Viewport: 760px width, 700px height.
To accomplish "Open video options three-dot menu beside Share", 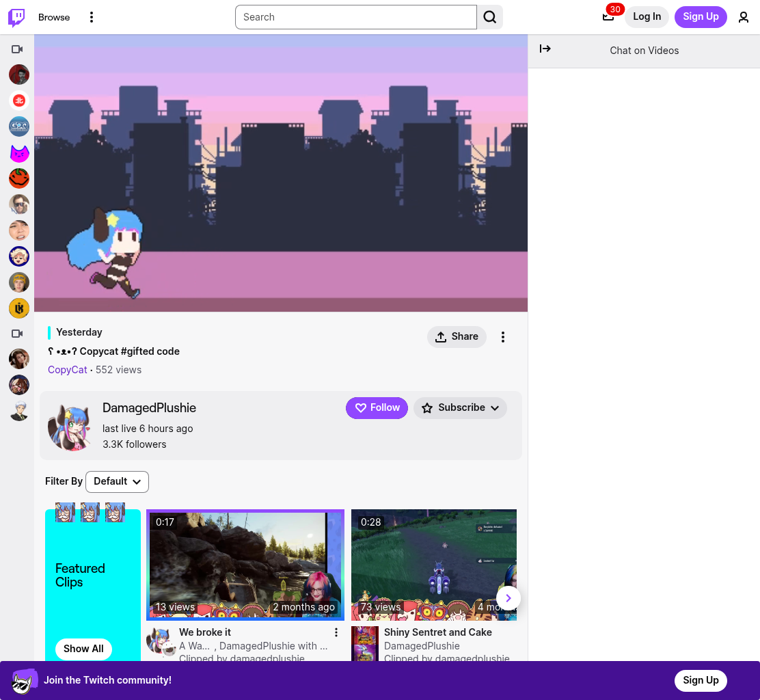I will (502, 337).
